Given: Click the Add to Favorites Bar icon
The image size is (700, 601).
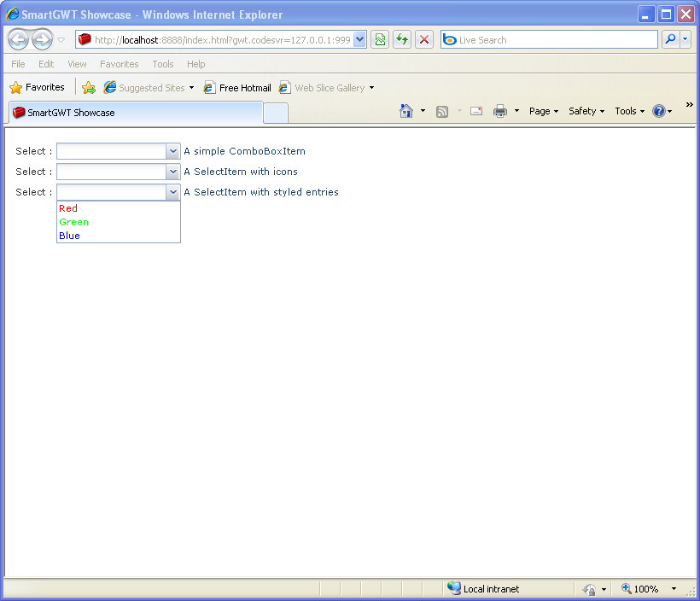Looking at the screenshot, I should point(89,88).
